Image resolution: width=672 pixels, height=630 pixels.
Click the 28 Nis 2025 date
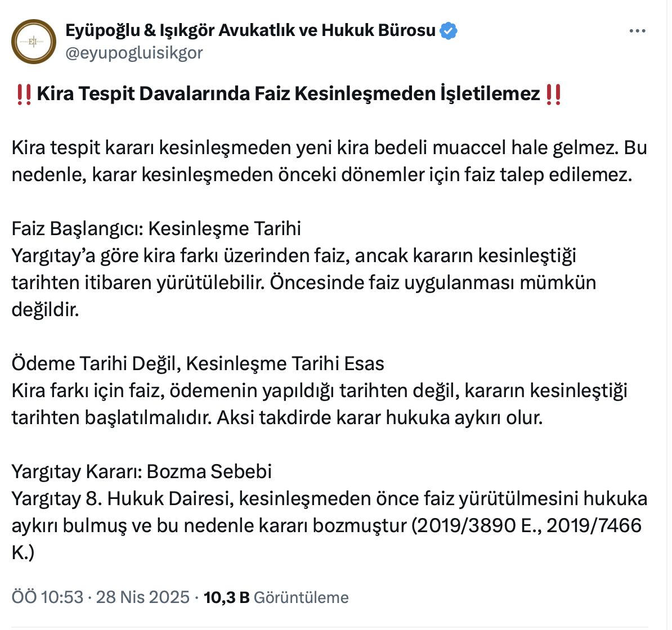142,597
